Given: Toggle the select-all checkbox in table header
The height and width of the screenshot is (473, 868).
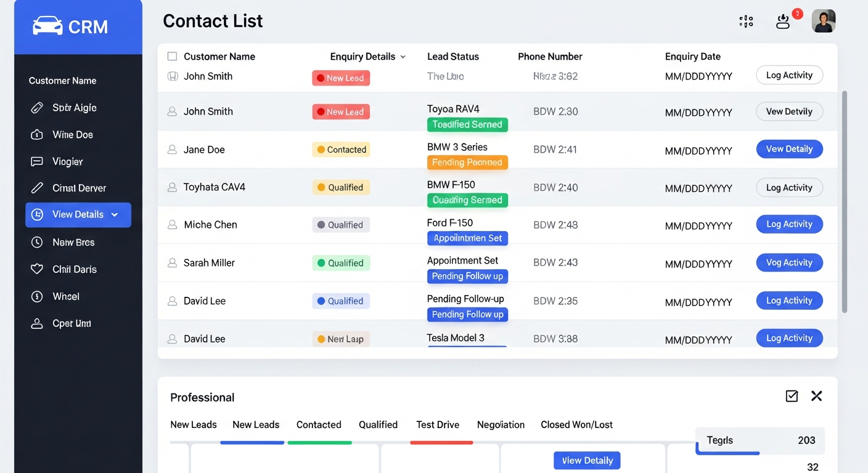Looking at the screenshot, I should pos(172,56).
